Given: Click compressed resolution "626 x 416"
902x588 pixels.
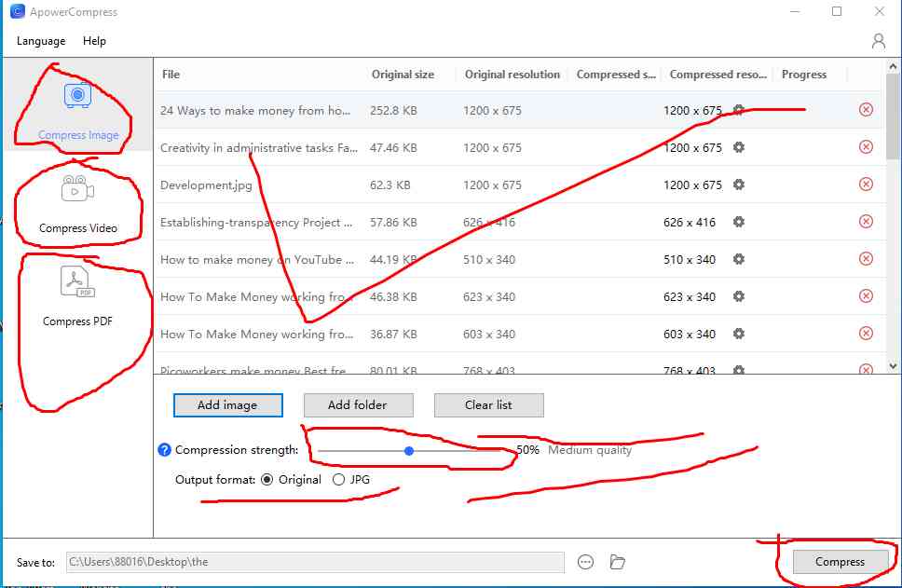Looking at the screenshot, I should (690, 223).
